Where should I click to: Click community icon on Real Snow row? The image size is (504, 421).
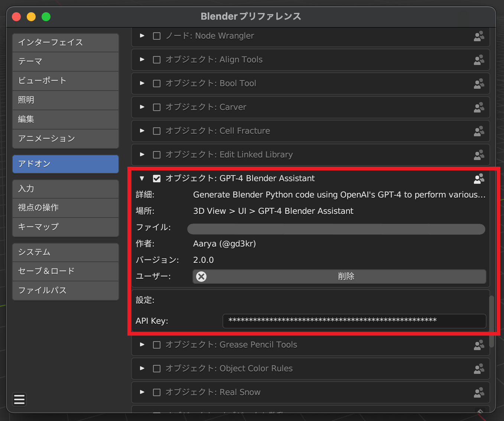point(479,392)
